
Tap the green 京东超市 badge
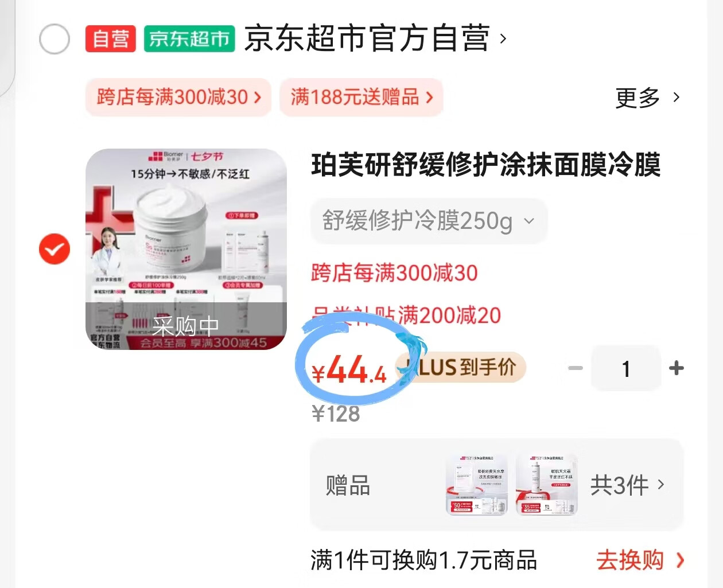pos(189,39)
